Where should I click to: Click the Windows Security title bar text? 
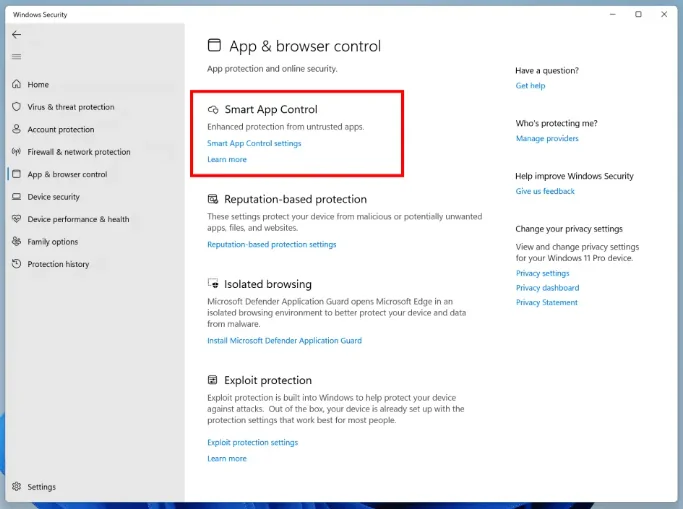click(40, 14)
